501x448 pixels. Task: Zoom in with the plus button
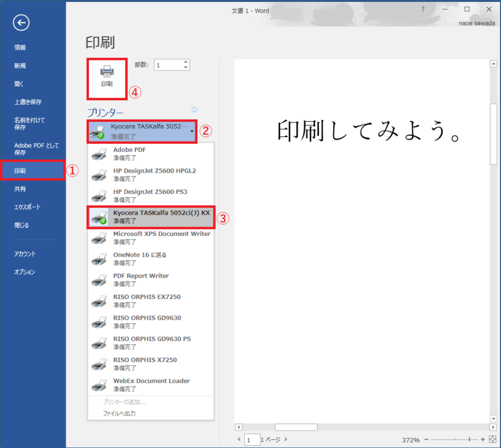tap(483, 440)
